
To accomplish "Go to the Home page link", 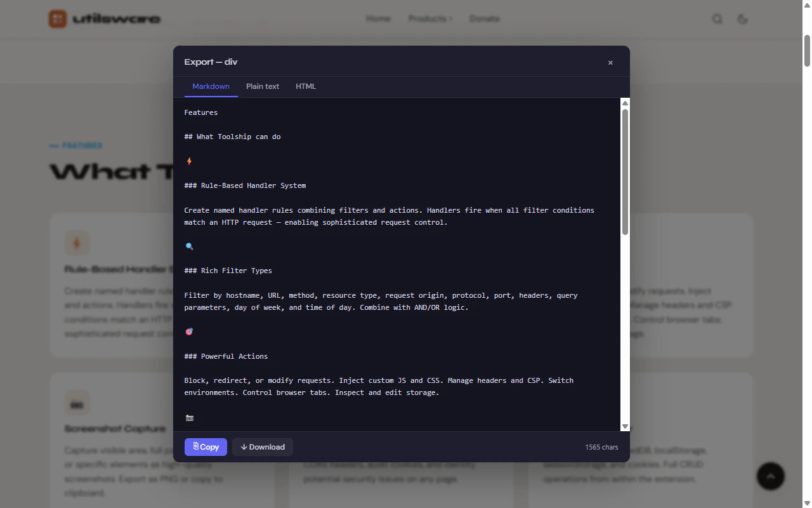I will click(x=378, y=18).
